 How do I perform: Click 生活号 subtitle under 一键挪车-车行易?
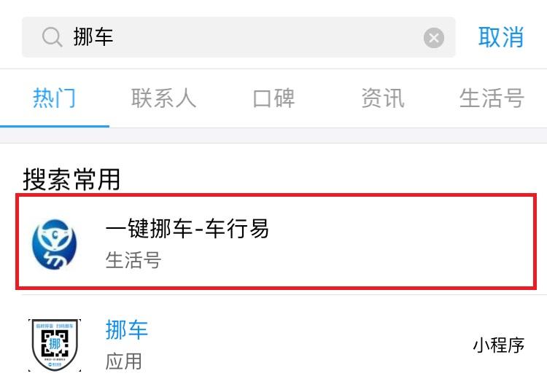[x=133, y=260]
